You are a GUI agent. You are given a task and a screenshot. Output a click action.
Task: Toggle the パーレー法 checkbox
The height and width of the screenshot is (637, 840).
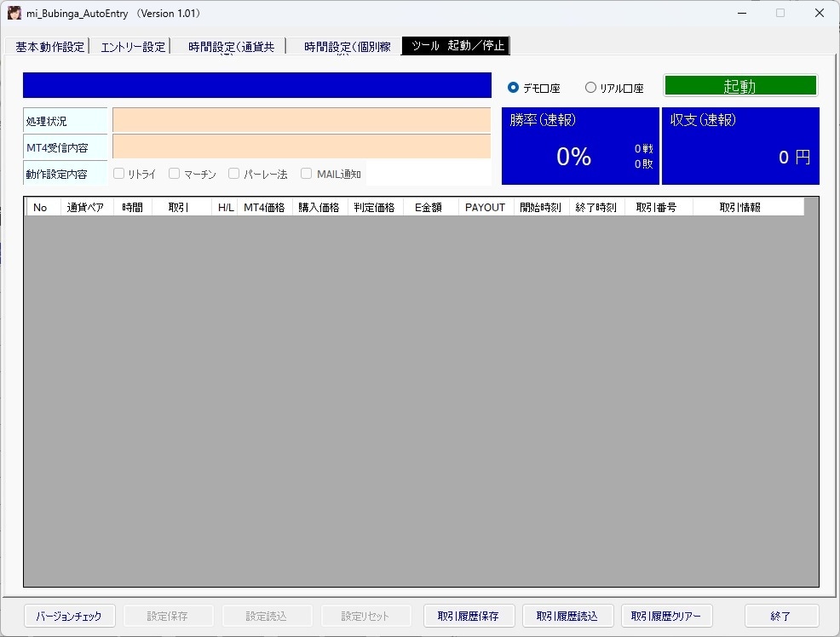233,174
